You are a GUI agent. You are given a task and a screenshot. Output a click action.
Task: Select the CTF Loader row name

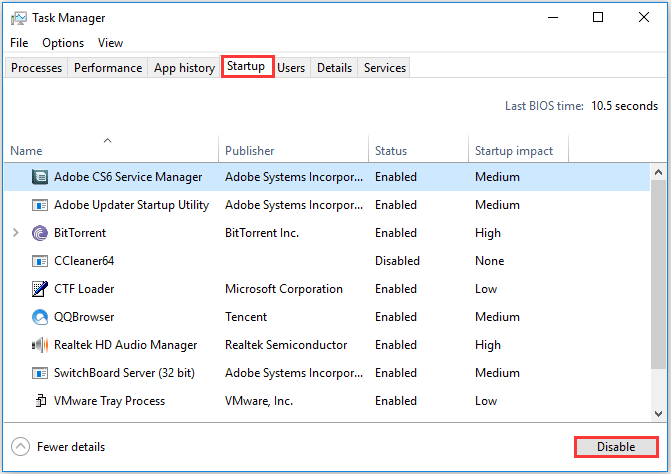tap(84, 289)
